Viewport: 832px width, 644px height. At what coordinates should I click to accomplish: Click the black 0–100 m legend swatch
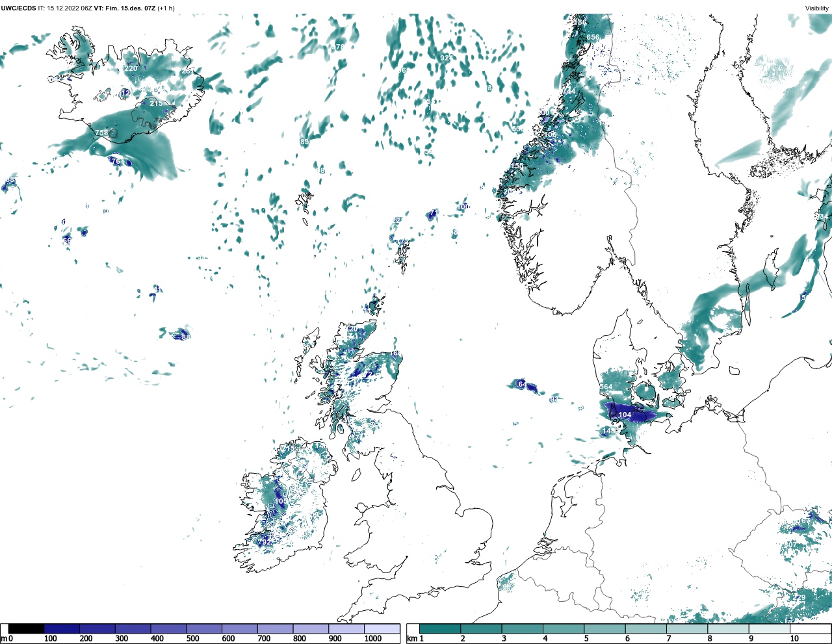(x=27, y=628)
